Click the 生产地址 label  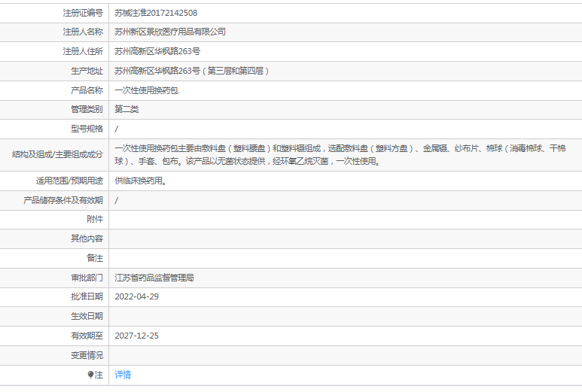point(87,71)
